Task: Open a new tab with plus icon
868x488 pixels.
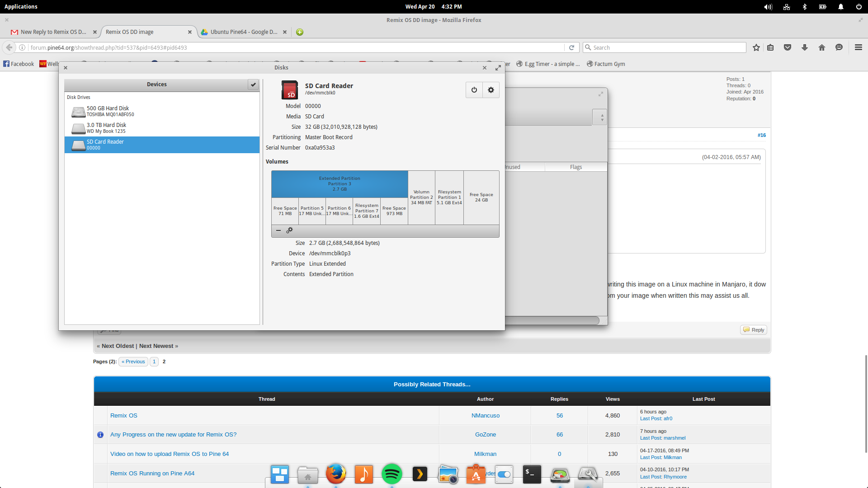Action: tap(300, 32)
